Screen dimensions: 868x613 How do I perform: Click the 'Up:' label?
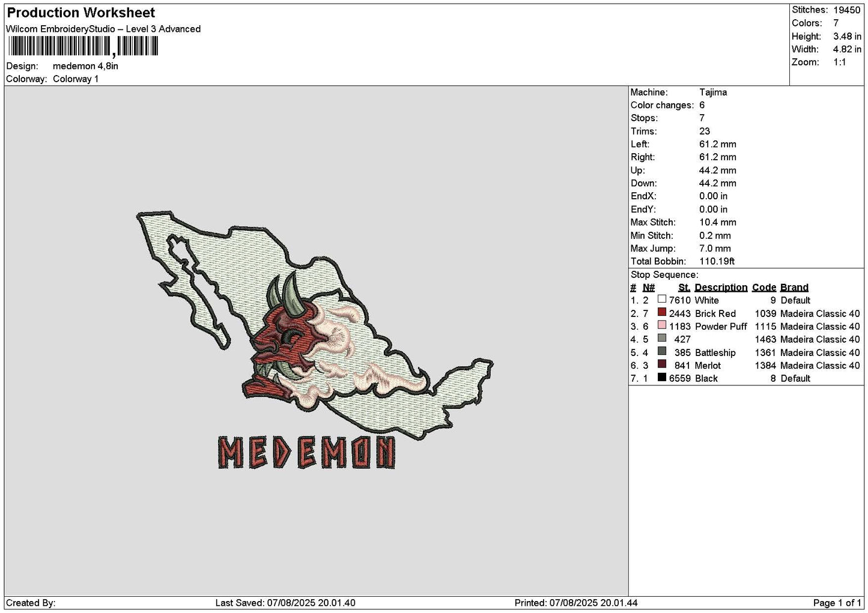pos(637,171)
